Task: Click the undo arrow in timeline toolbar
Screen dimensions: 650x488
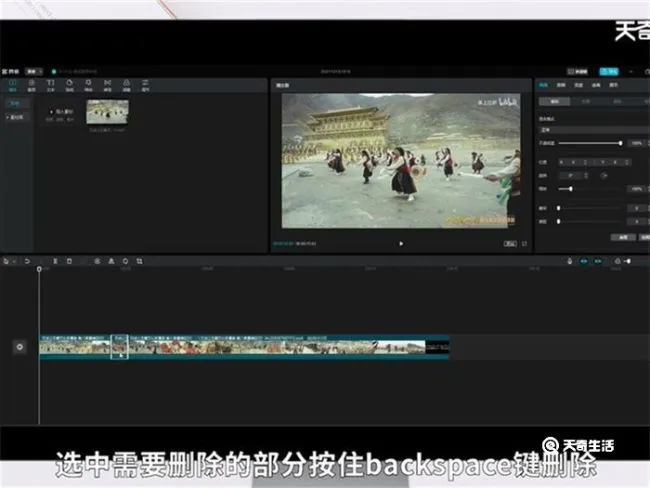Action: (x=27, y=261)
